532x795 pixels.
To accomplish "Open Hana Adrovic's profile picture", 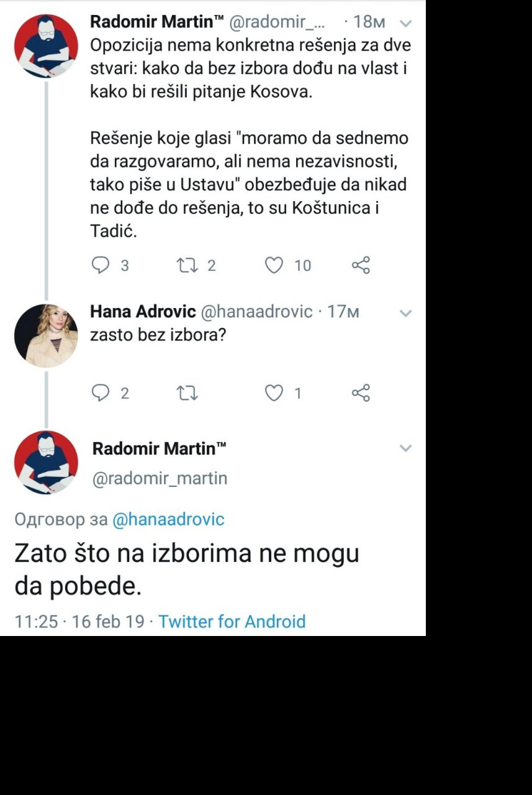I will pyautogui.click(x=46, y=335).
